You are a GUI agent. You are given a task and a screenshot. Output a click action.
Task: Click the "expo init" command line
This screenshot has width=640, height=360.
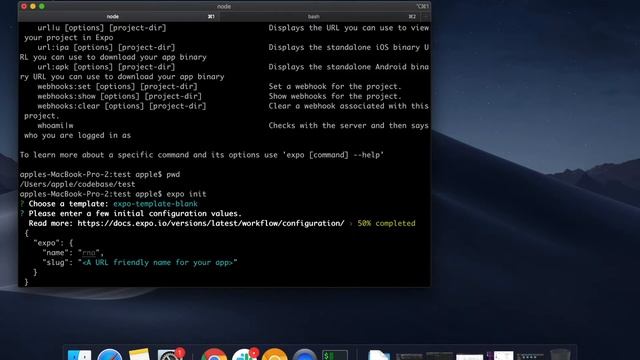[113, 194]
